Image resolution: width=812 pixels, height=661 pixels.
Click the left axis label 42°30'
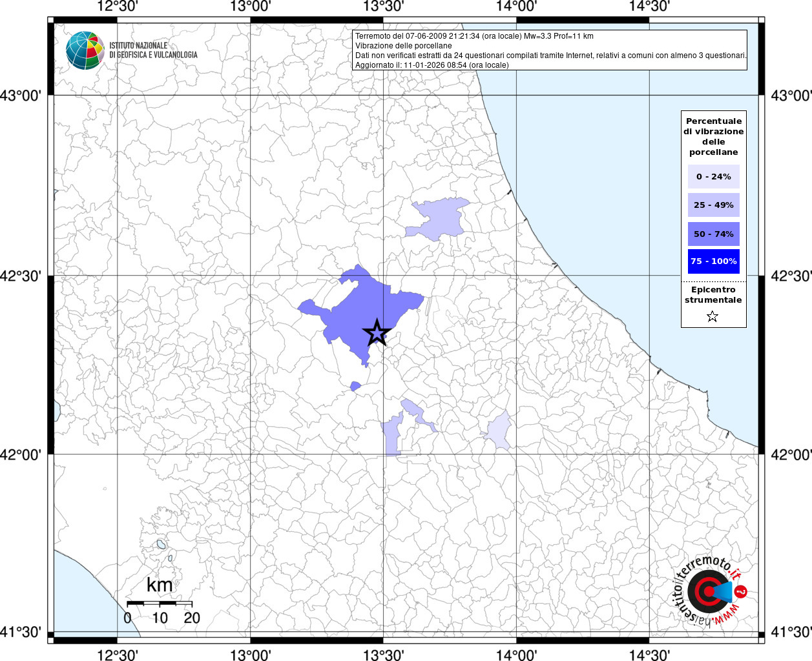[x=21, y=276]
